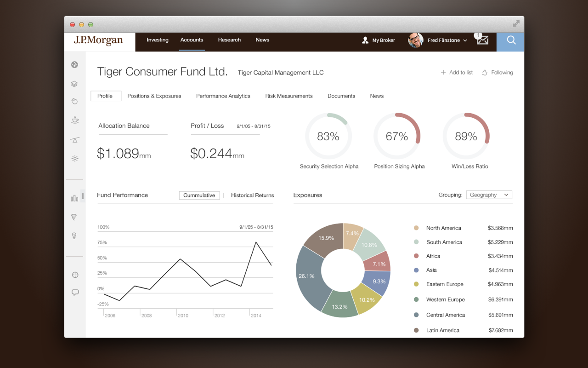Select the bar chart sidebar icon
The image size is (588, 368).
pos(74,198)
